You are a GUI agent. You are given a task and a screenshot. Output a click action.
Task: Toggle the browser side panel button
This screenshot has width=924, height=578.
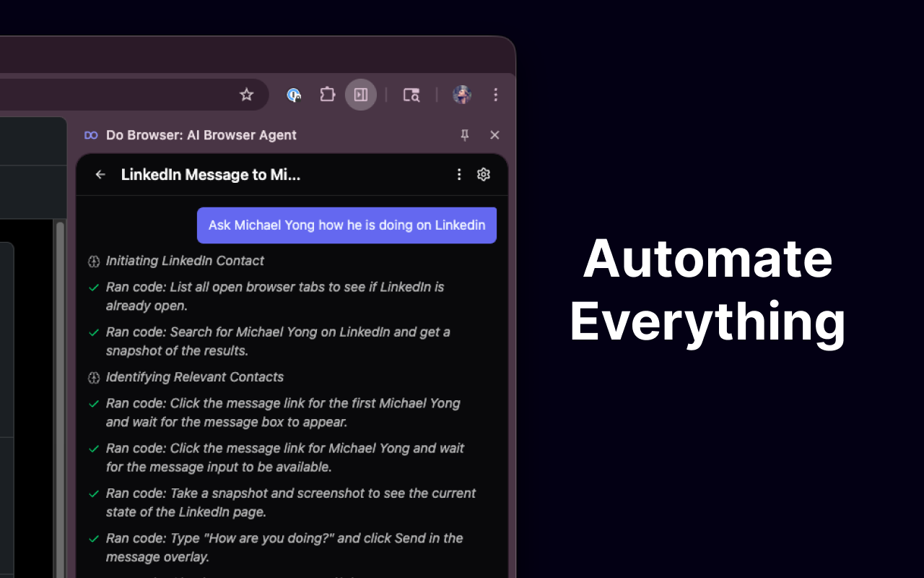pos(361,95)
